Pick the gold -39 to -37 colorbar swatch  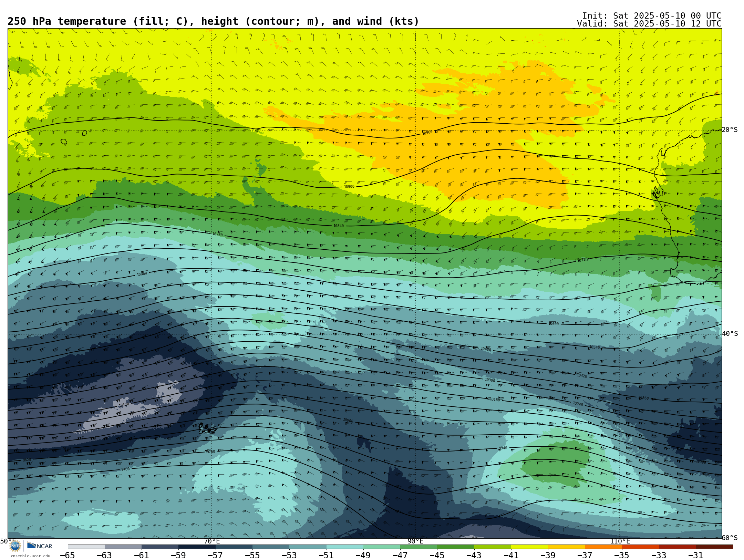(566, 547)
